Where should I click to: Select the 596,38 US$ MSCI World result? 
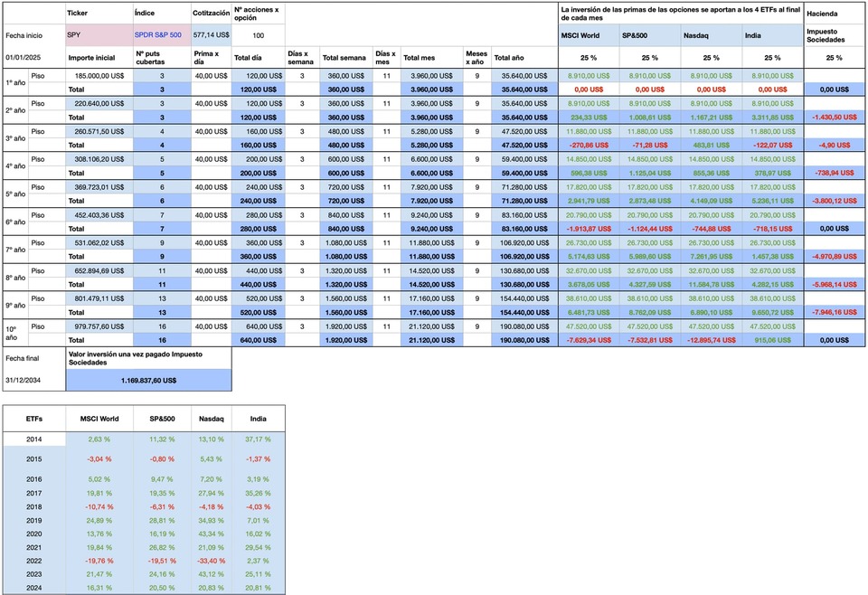click(589, 173)
